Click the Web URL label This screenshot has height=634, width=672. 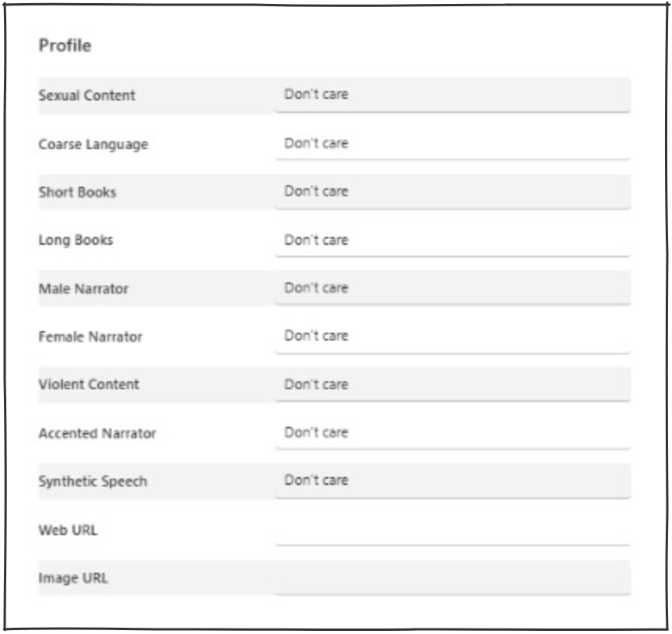(68, 530)
